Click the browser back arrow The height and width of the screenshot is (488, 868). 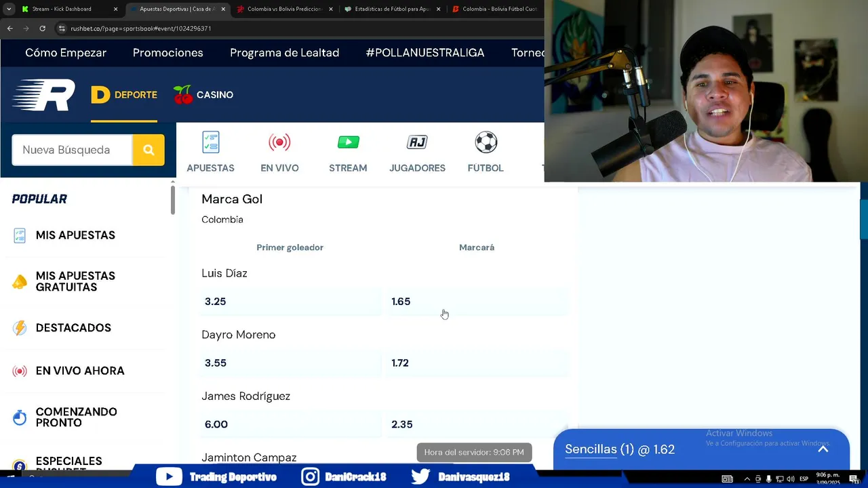(x=10, y=28)
